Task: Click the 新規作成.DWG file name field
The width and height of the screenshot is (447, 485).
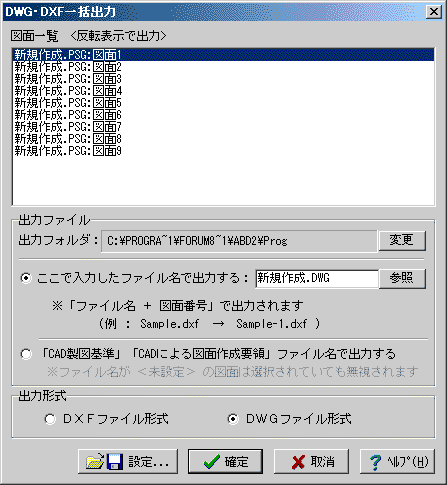Action: point(317,278)
